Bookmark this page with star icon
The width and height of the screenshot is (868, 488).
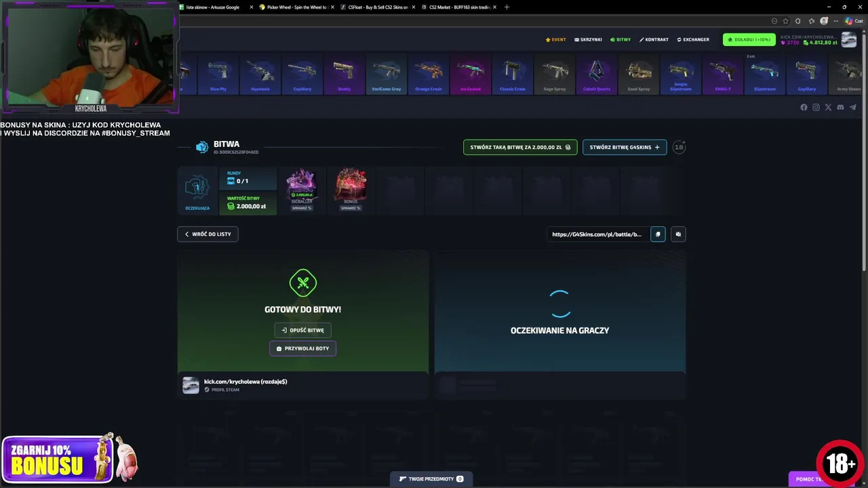point(785,21)
